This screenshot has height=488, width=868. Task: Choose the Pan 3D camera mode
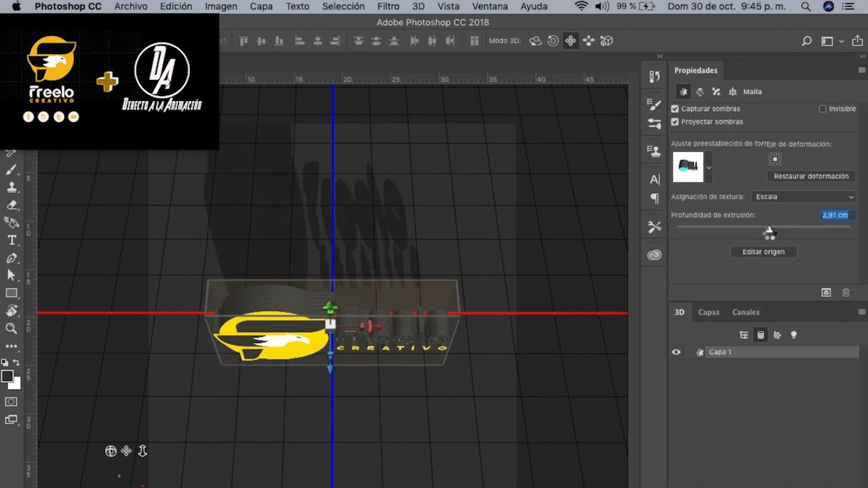pyautogui.click(x=571, y=41)
